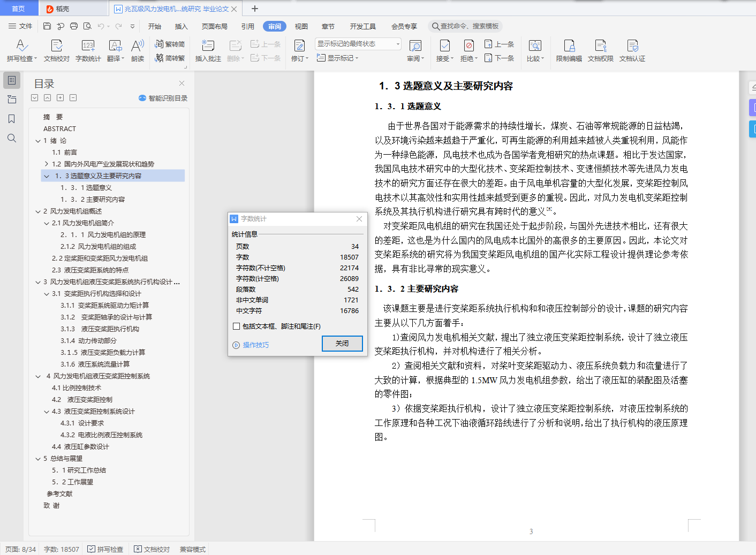Open the 显示标记 dropdown menu
This screenshot has width=756, height=555.
point(337,58)
